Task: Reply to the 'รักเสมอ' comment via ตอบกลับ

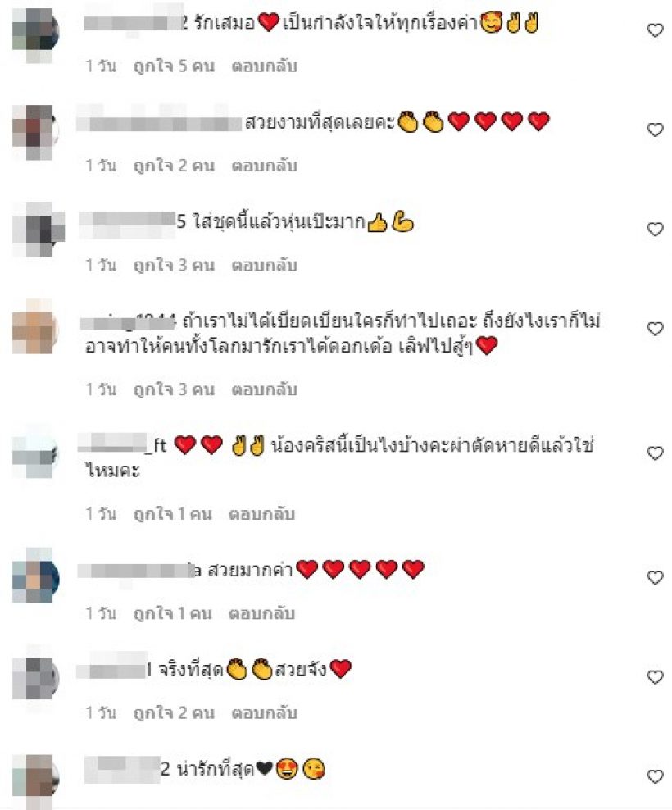Action: tap(265, 66)
